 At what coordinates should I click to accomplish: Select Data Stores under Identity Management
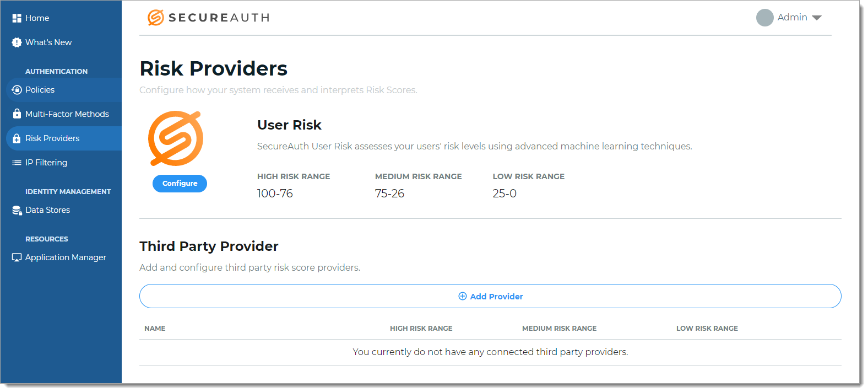48,210
